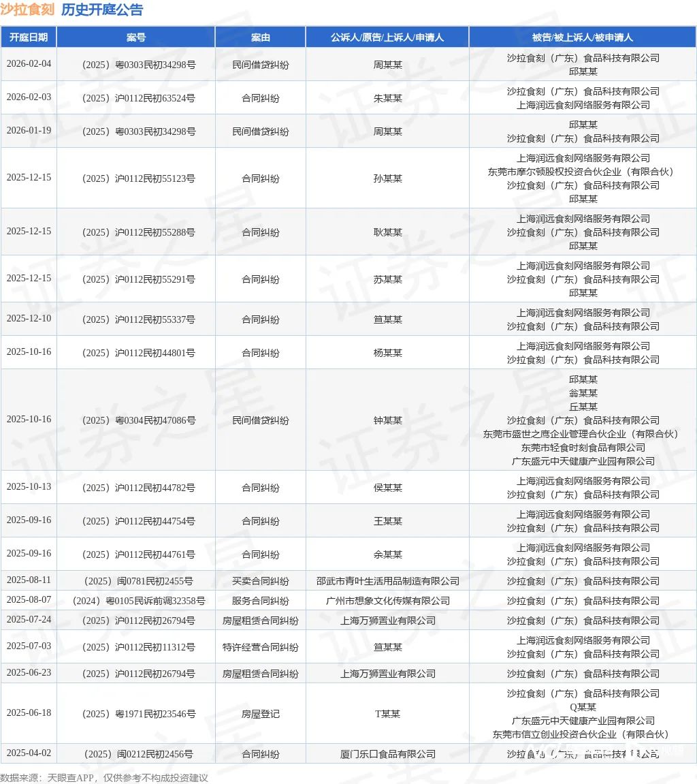Click 东莞市摩尔顿股权投资合伙企业（有限合伙）
This screenshot has width=697, height=784.
[x=583, y=172]
